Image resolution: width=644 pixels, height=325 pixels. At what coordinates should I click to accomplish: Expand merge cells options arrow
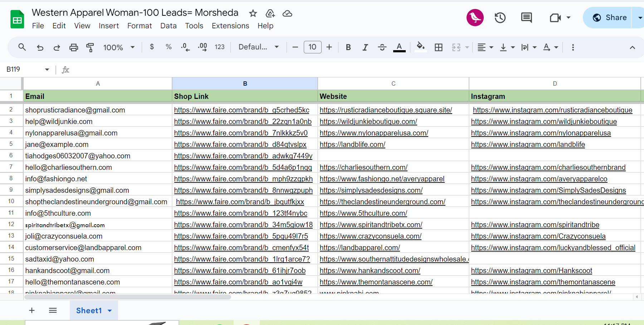point(467,47)
